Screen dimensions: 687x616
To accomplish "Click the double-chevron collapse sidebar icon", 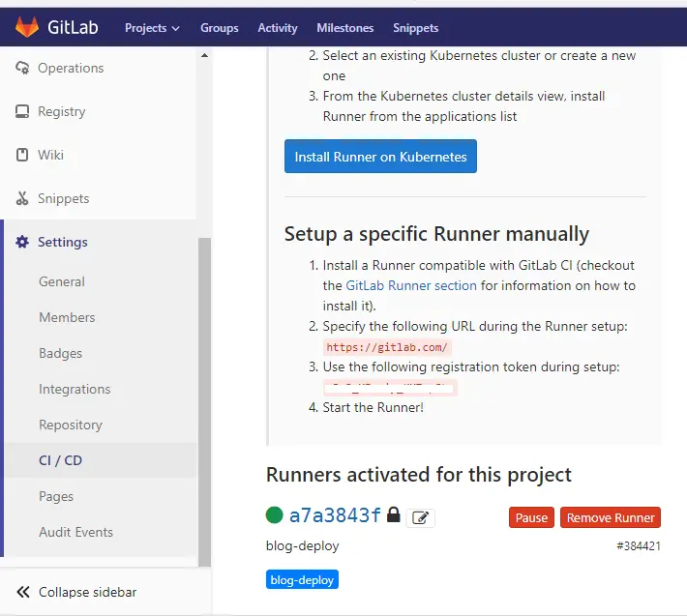I will 23,592.
